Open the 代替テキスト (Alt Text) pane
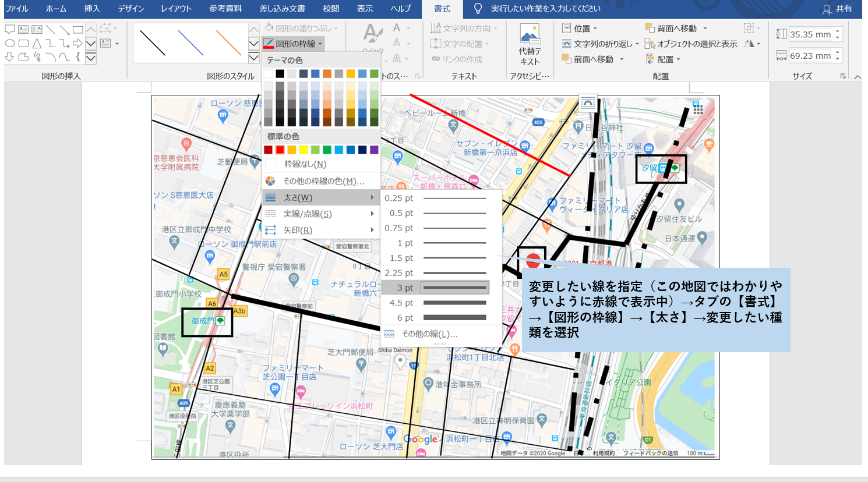The width and height of the screenshot is (868, 482). pyautogui.click(x=529, y=42)
